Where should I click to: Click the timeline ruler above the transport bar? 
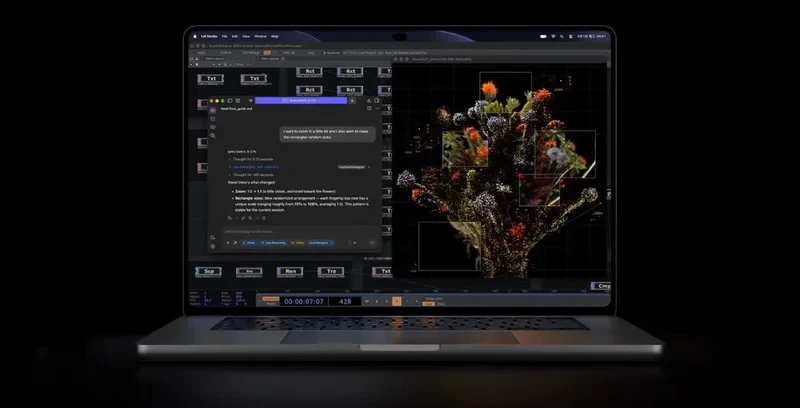point(434,293)
